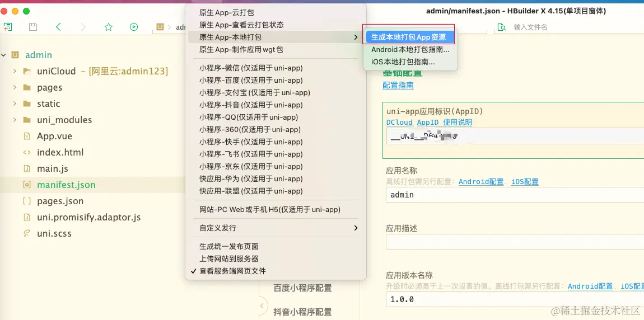Open Android配置 link under 应用版本名称

590,286
